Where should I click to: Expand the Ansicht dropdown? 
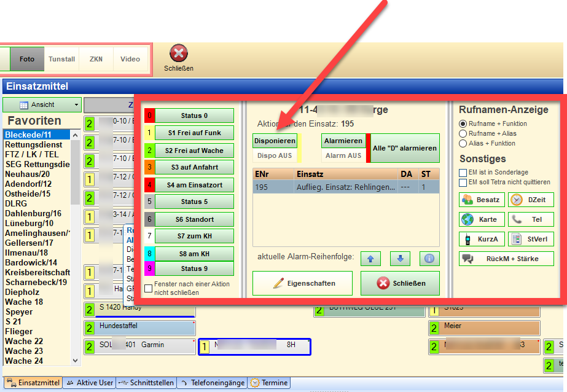[x=42, y=105]
